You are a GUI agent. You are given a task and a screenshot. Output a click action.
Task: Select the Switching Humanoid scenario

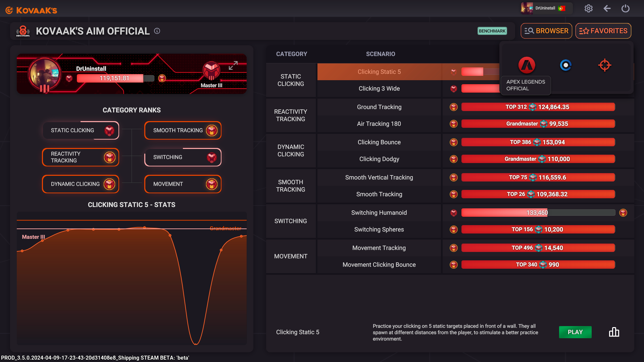[379, 213]
